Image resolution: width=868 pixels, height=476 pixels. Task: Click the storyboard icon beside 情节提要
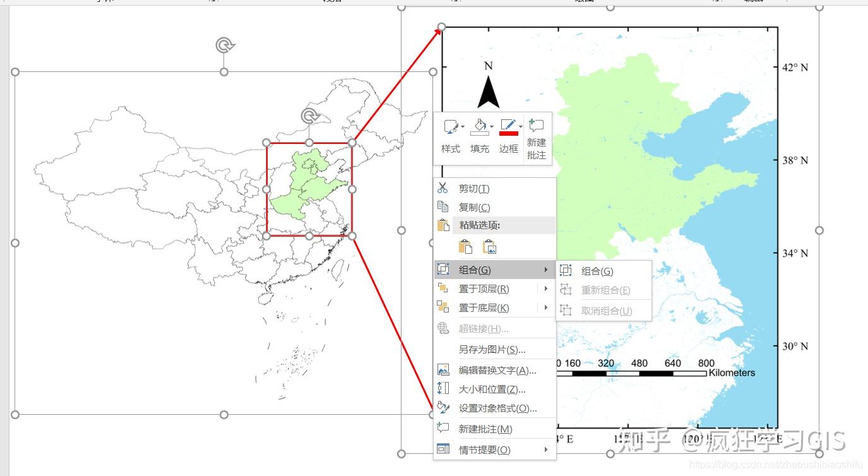tap(443, 449)
